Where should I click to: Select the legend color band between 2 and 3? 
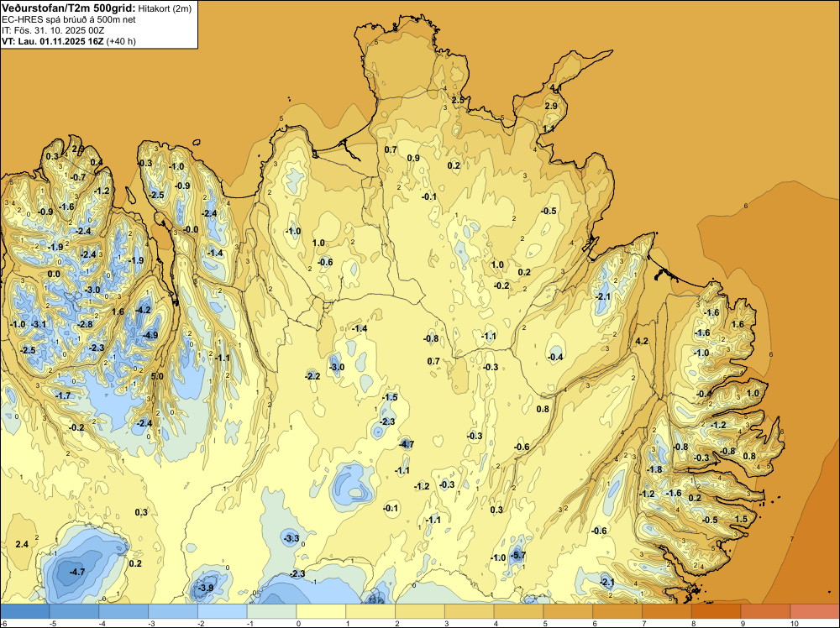[420, 611]
